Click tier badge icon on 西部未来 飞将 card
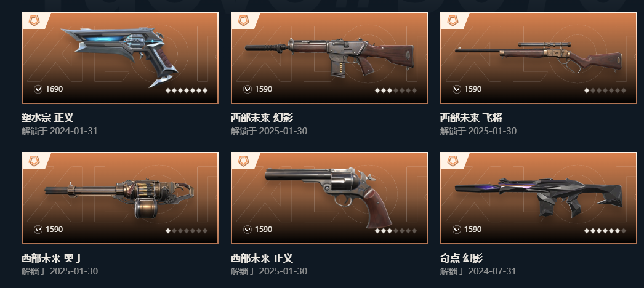 pyautogui.click(x=453, y=20)
